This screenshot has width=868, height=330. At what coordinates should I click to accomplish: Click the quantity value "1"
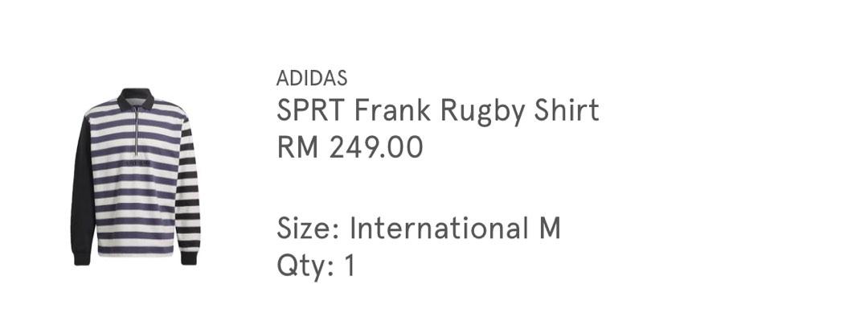[350, 266]
